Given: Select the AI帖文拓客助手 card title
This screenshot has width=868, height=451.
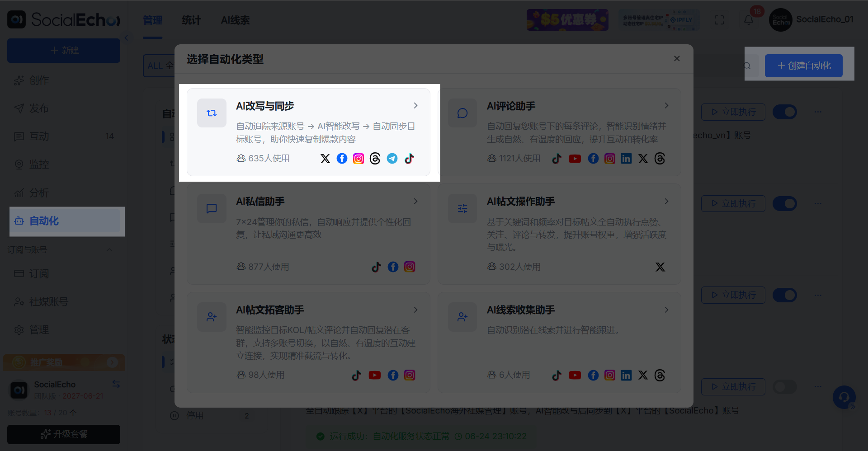Looking at the screenshot, I should click(x=270, y=310).
